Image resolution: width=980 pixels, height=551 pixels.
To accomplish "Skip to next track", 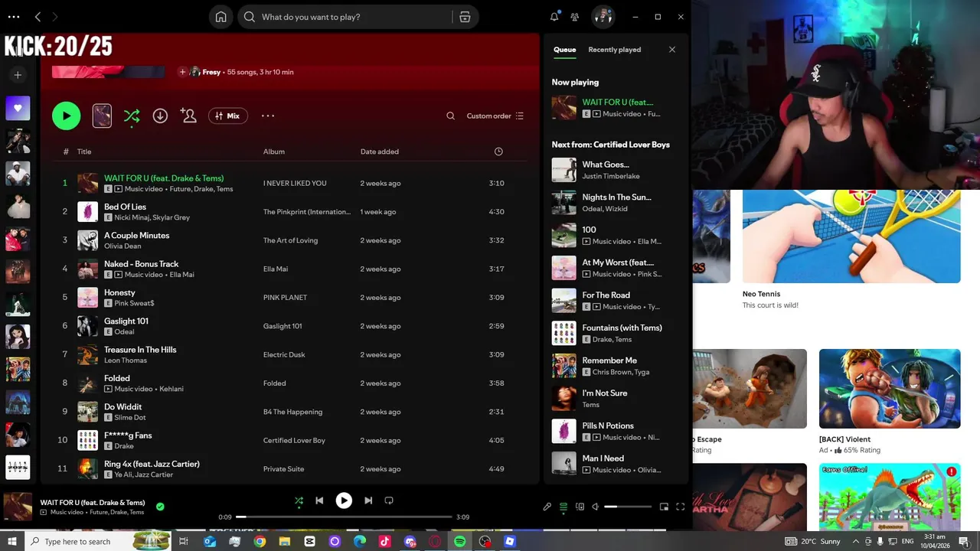I will tap(368, 500).
